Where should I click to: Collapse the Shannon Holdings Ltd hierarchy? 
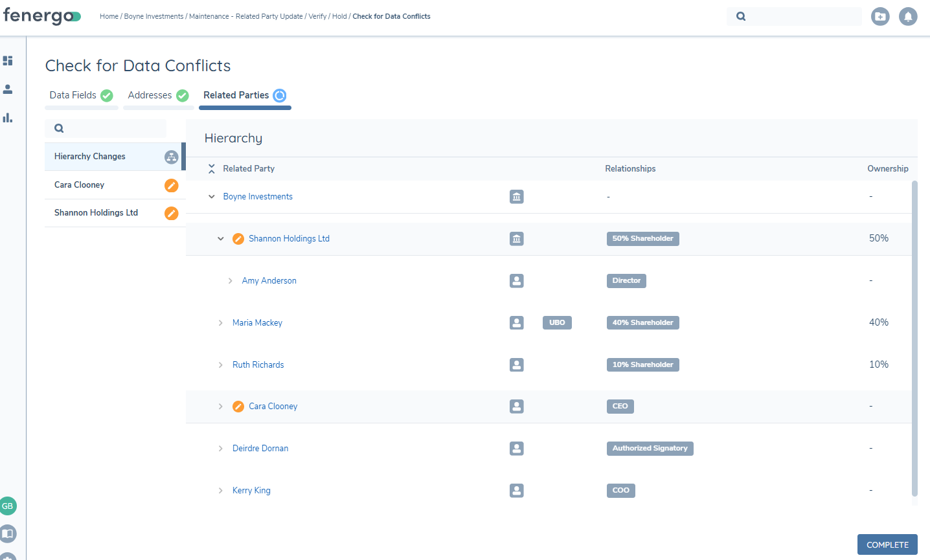point(221,238)
